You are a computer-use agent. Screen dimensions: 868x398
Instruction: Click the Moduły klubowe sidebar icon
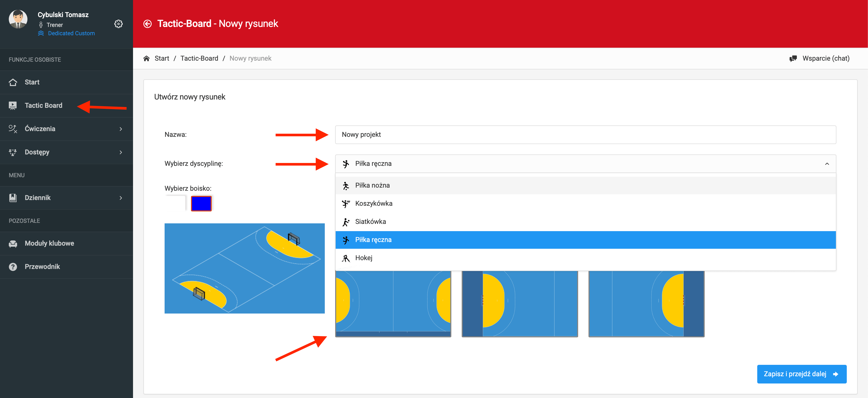[x=13, y=244]
